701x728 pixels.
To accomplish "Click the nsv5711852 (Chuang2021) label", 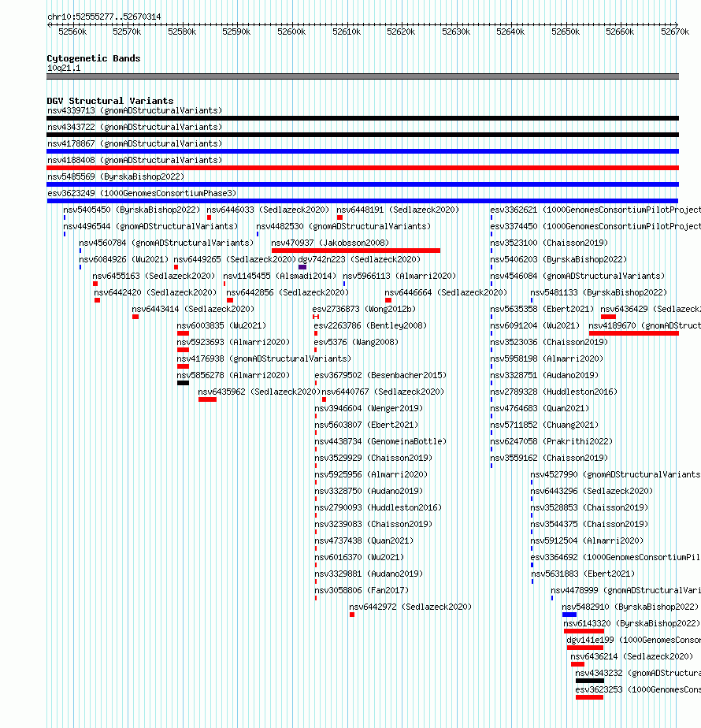I will tap(544, 425).
